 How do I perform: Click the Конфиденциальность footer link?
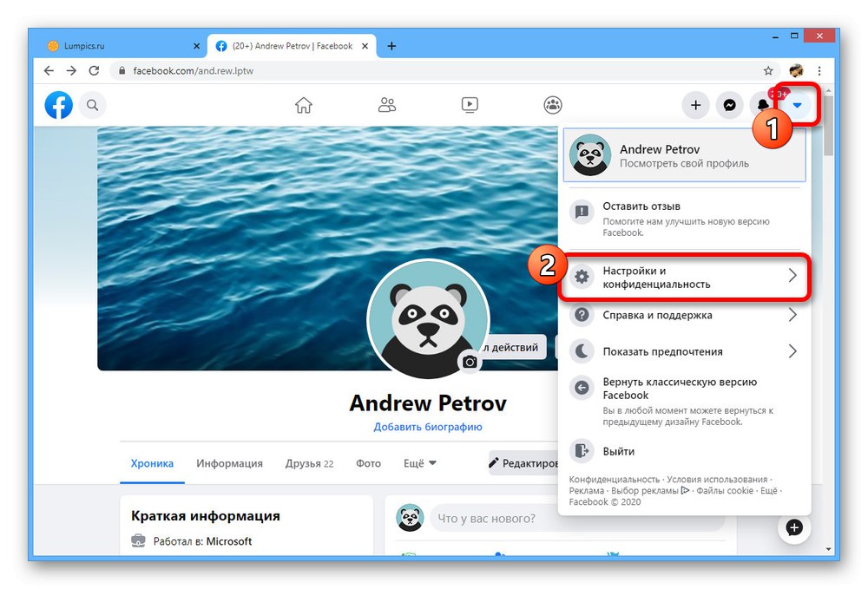click(x=614, y=480)
